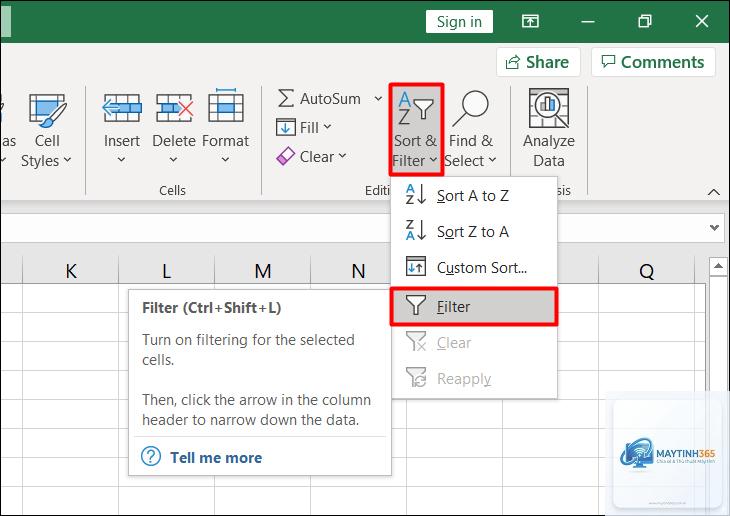Screen dimensions: 730x516
Task: Click the Tell me more link
Action: [216, 457]
